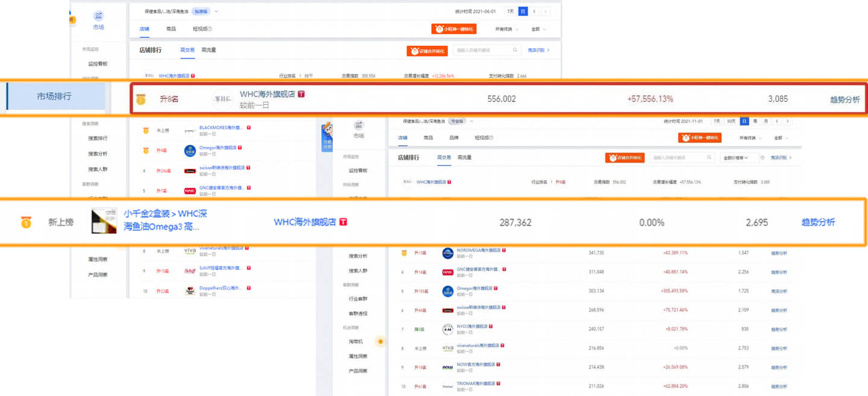The height and width of the screenshot is (396, 868).
Task: Open the NOROMEGA海外旗舰店 store link
Action: pos(479,250)
